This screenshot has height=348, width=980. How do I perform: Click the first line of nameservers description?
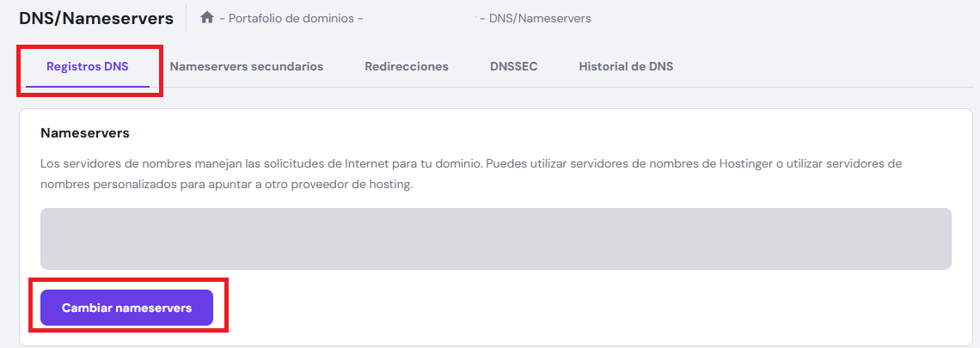344,163
